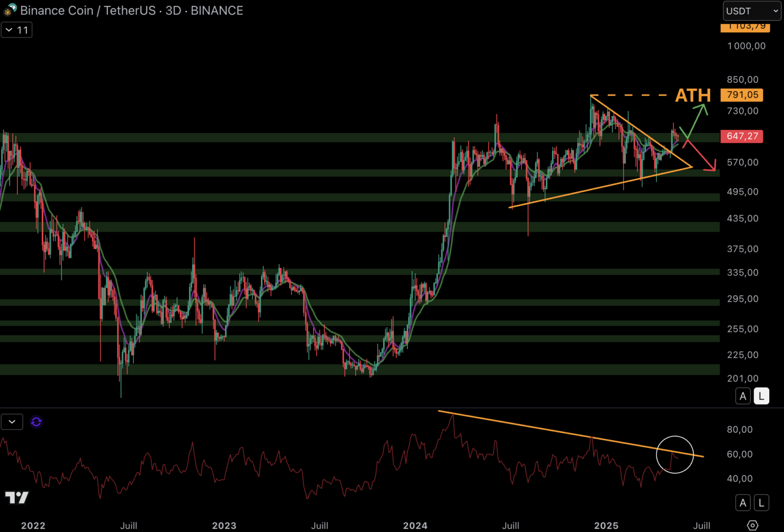Click the 201,00 price axis value
This screenshot has width=784, height=532.
(743, 378)
